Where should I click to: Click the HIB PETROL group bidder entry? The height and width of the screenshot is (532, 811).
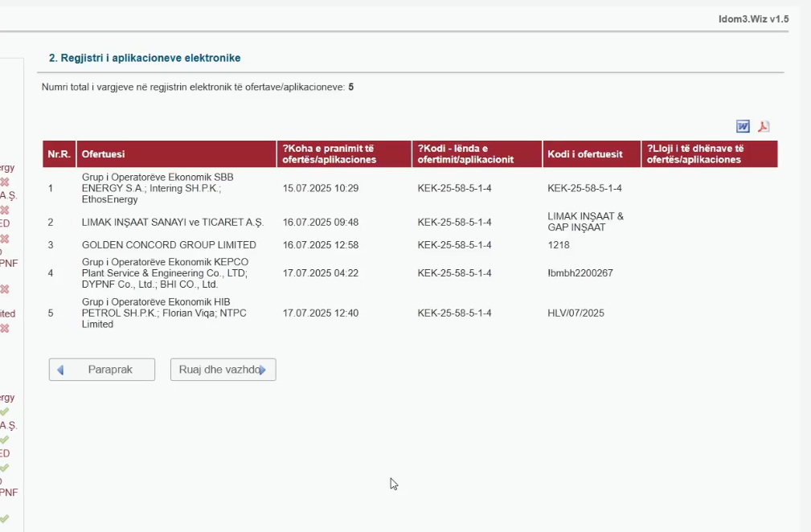(157, 313)
